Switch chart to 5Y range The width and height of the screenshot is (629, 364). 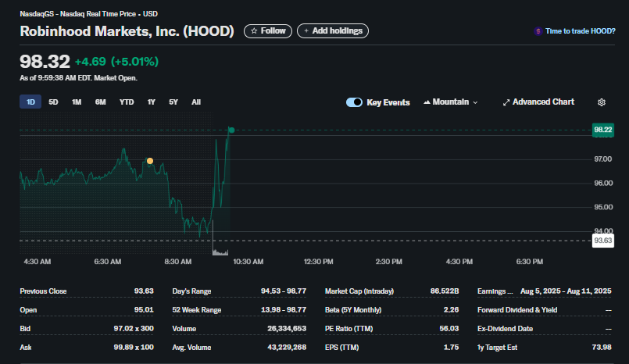click(x=173, y=102)
